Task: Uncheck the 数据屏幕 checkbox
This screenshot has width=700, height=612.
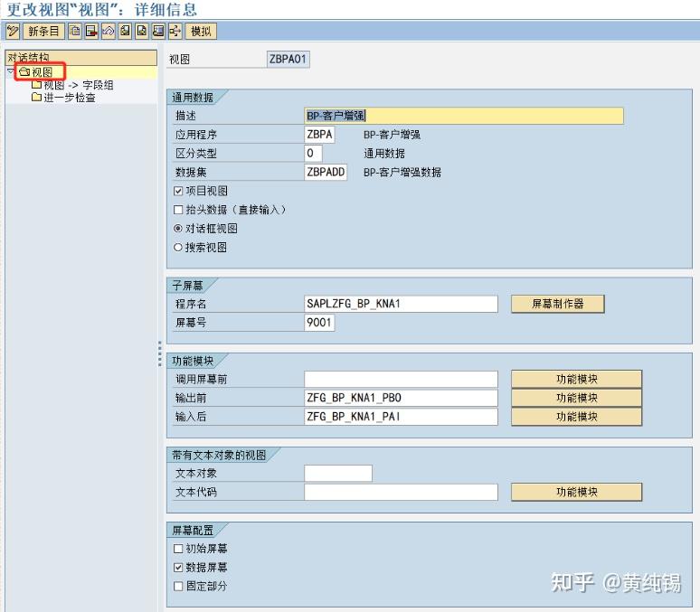Action: tap(178, 568)
